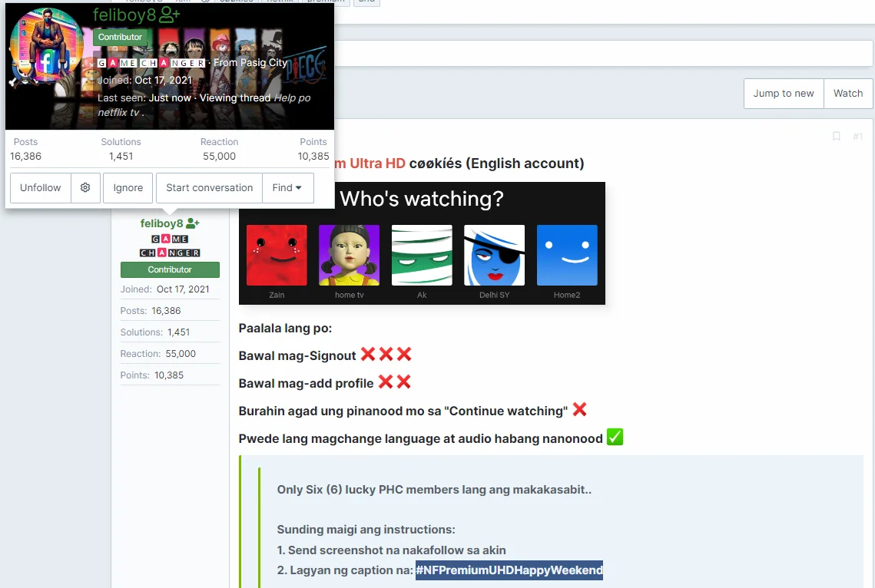Click sidebar Reaction: 55,000 row
Screen dimensions: 875x588
[170, 354]
